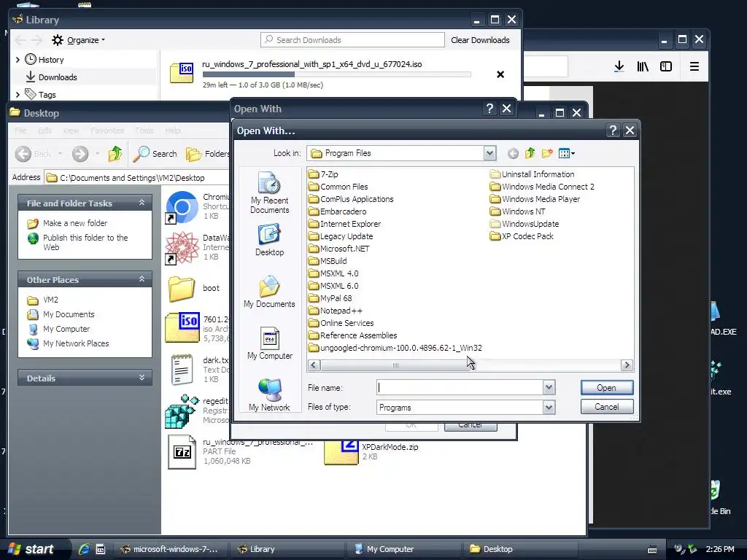The height and width of the screenshot is (560, 747).
Task: Select the Embarcadero folder
Action: [x=338, y=211]
